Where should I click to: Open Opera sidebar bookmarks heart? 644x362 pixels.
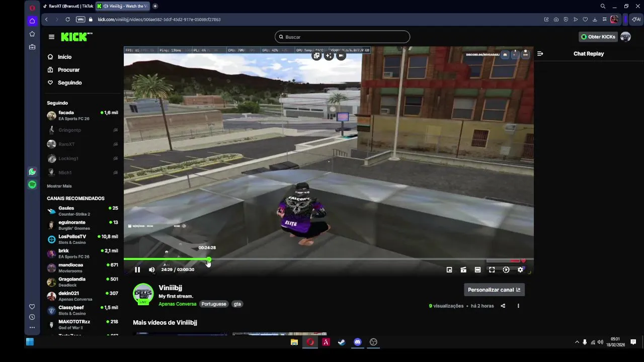coord(32,307)
